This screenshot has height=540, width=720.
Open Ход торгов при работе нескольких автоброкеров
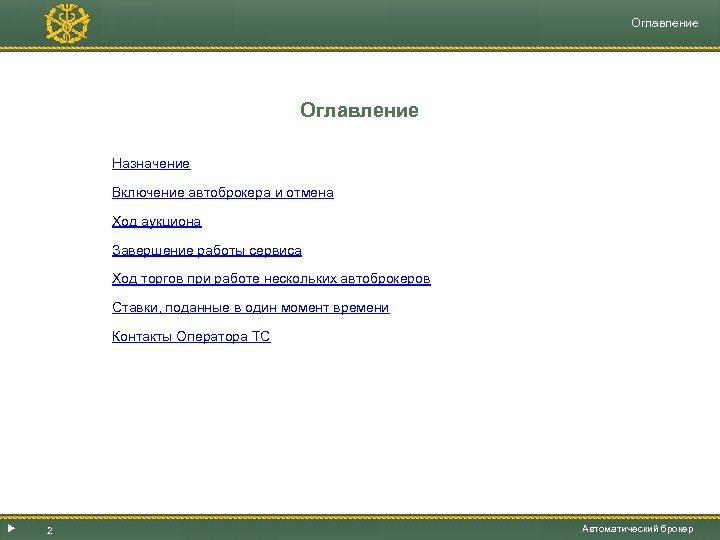(x=271, y=279)
